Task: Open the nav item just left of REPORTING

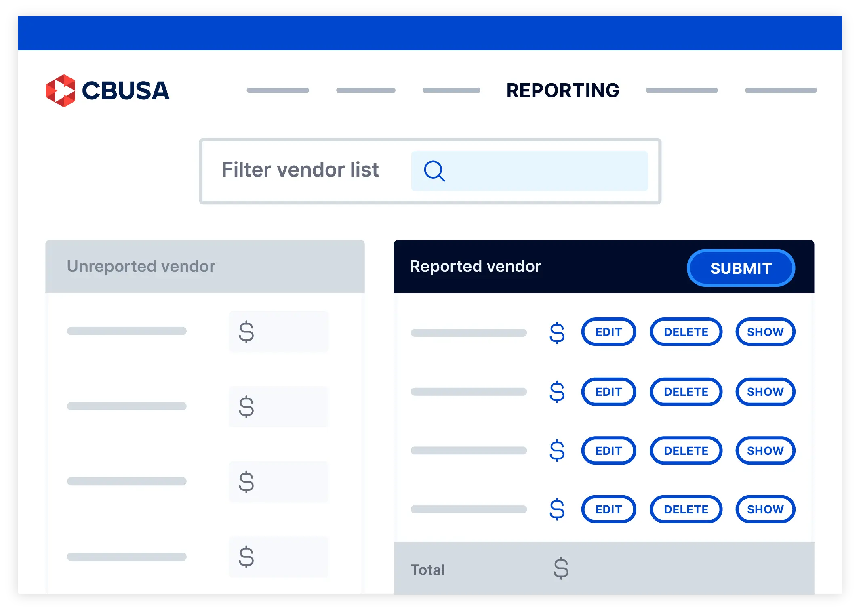Action: pos(451,90)
